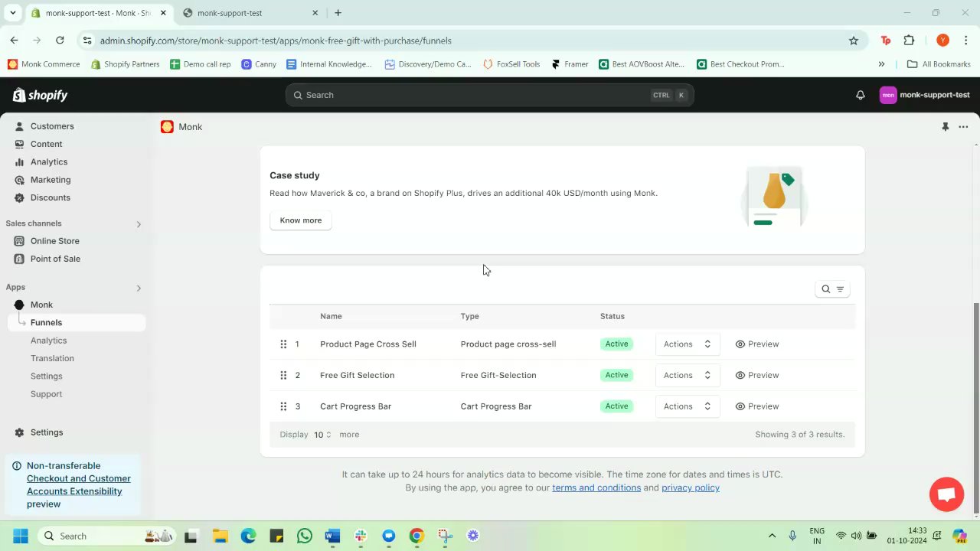Preview Free Gift Selection funnel
980x551 pixels.
[x=757, y=375]
